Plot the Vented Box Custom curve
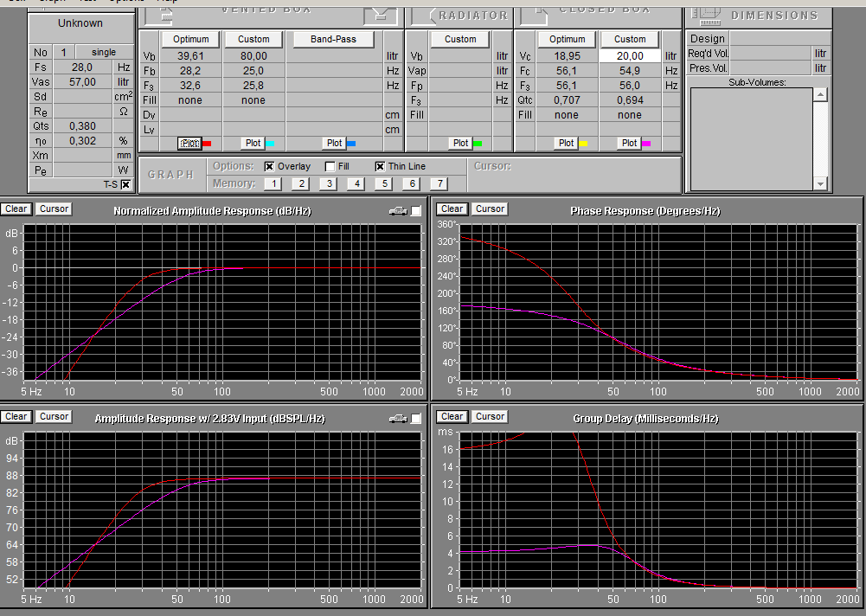 coord(253,143)
